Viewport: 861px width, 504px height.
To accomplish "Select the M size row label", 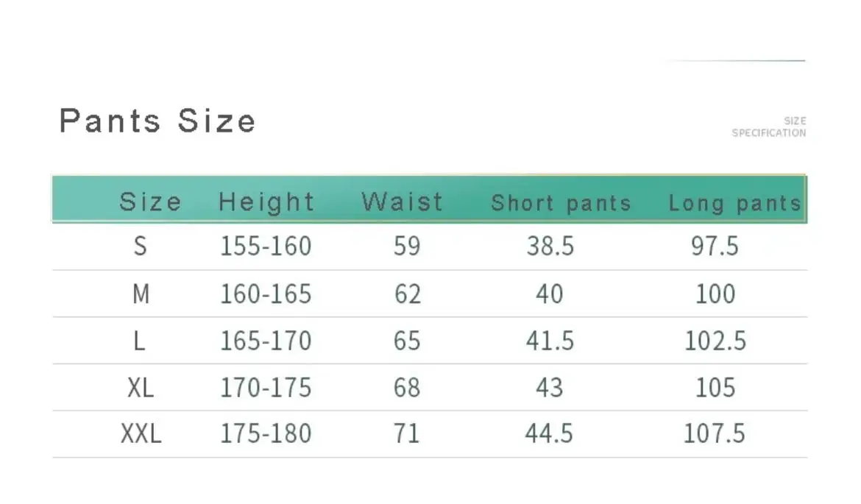I will coord(141,294).
